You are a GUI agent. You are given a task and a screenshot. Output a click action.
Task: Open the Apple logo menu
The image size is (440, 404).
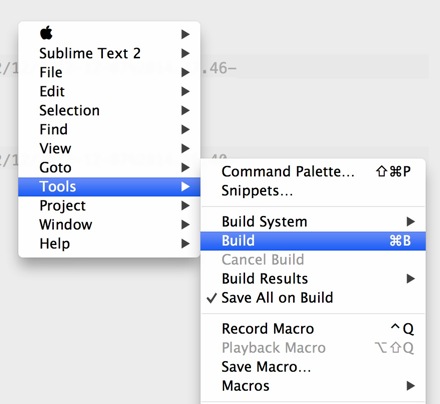[x=109, y=34]
